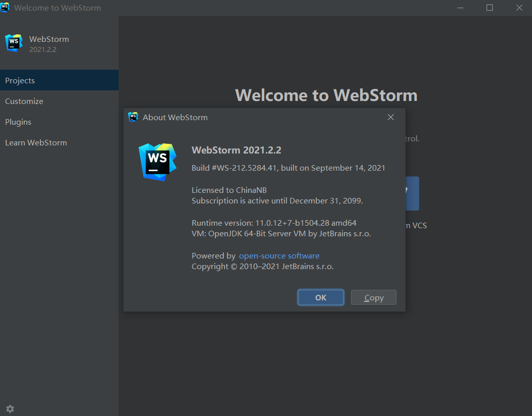Open the open-source software link

[279, 256]
